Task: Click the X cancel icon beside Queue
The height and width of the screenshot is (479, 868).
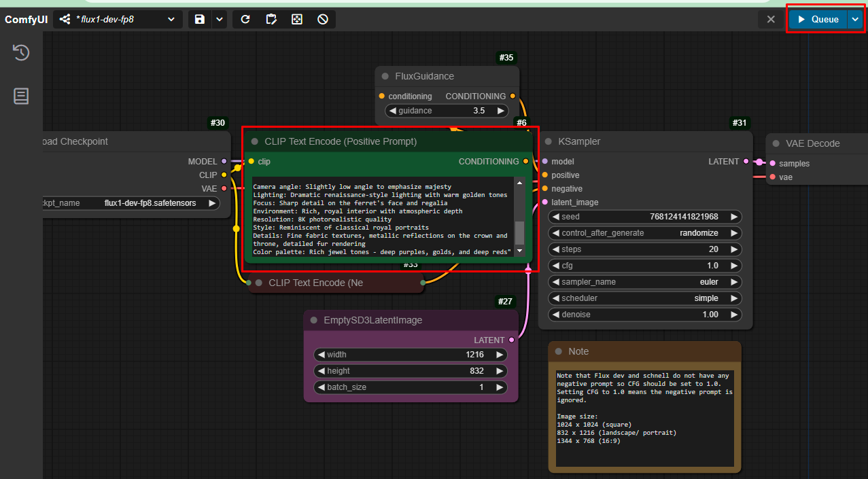Action: 771,19
